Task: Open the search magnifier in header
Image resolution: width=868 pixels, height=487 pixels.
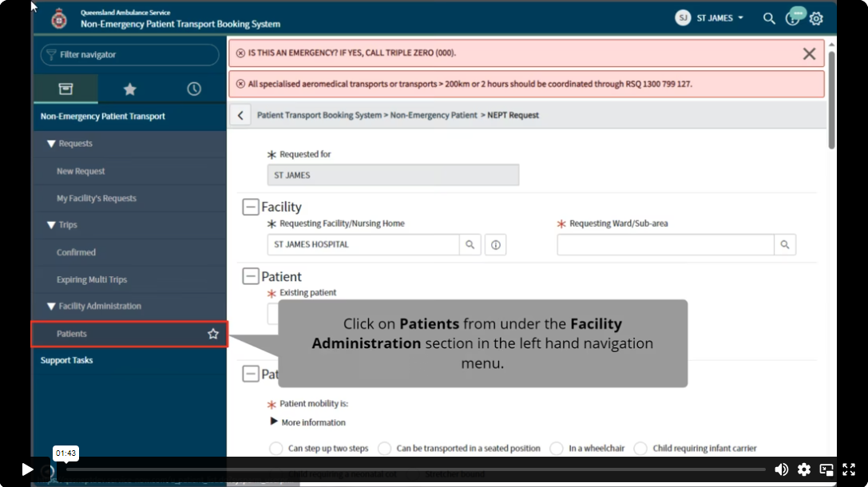Action: (769, 18)
